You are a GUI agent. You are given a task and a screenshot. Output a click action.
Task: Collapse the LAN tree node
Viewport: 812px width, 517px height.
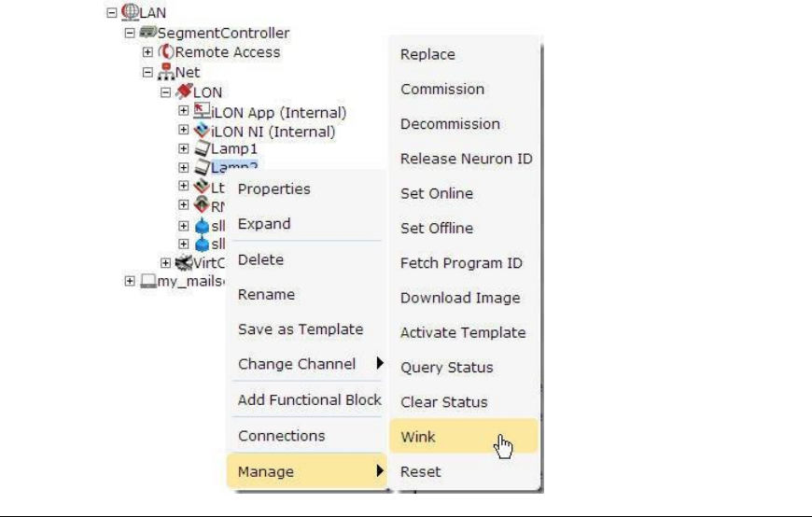pos(113,14)
